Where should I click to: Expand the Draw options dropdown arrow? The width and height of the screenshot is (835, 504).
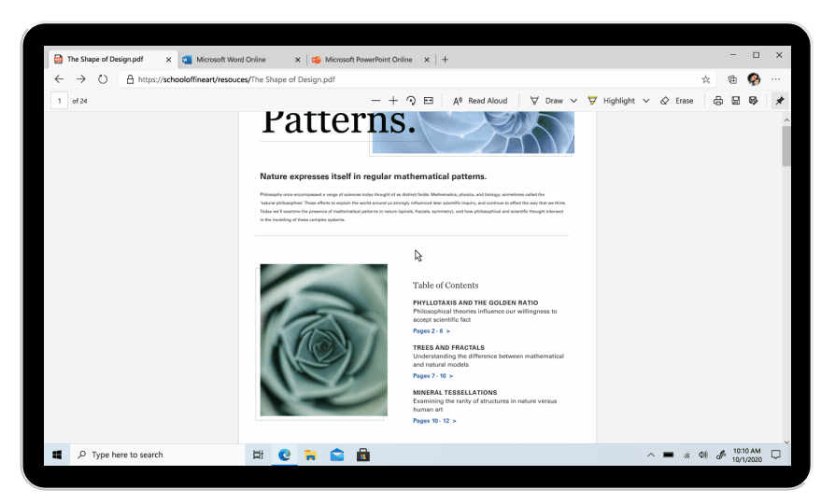pyautogui.click(x=574, y=101)
